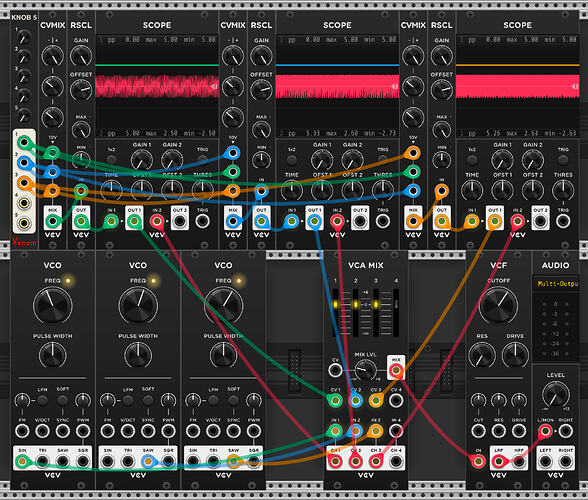Viewport: 588px width, 500px height.
Task: Click the TIME knob on the right SCOPE
Action: pos(472,190)
